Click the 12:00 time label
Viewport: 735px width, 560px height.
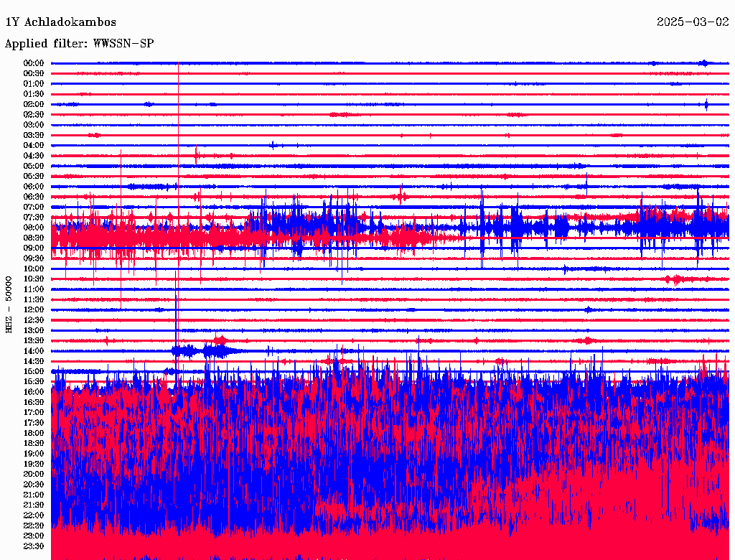(x=34, y=310)
